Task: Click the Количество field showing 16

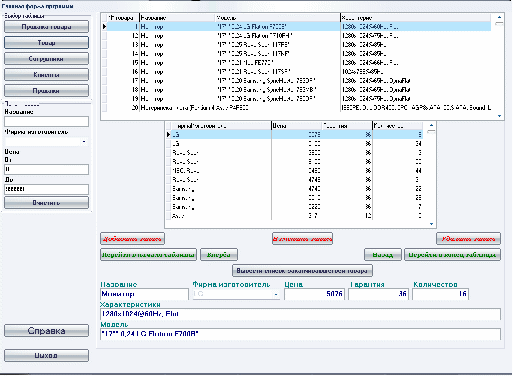Action: point(440,294)
